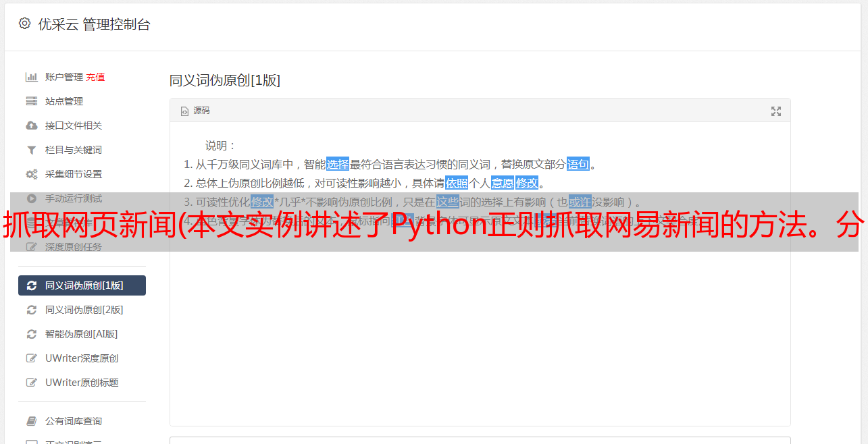Select the 智能伪原创[AI版] menu item
This screenshot has height=444, width=868.
[x=82, y=334]
